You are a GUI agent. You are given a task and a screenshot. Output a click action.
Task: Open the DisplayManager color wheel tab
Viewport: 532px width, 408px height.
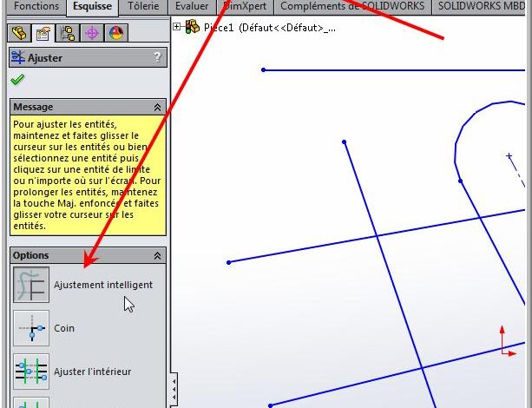coord(116,34)
